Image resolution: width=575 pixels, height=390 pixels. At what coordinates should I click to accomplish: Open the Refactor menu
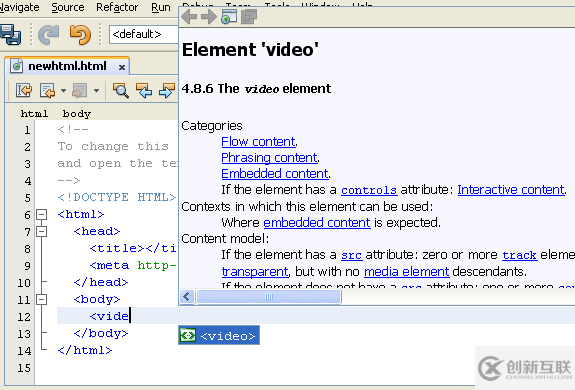click(117, 7)
